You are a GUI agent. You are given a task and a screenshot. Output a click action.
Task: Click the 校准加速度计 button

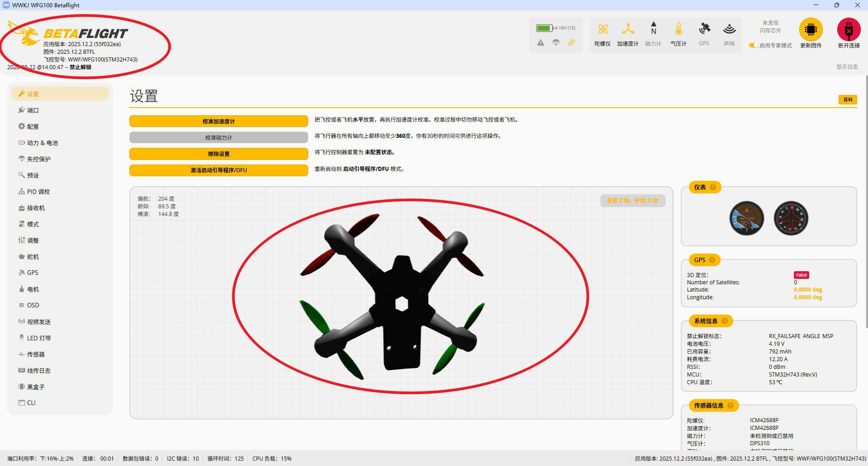tap(219, 121)
